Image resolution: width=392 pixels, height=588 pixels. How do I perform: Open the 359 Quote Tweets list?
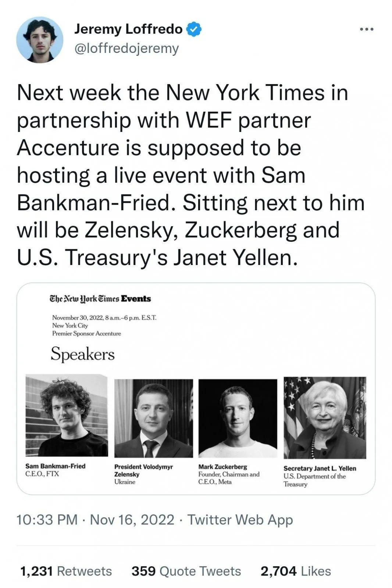(186, 571)
